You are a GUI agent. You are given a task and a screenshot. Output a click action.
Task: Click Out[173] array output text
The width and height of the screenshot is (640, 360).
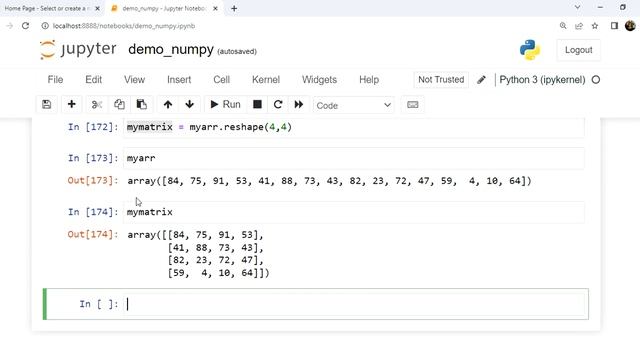329,181
